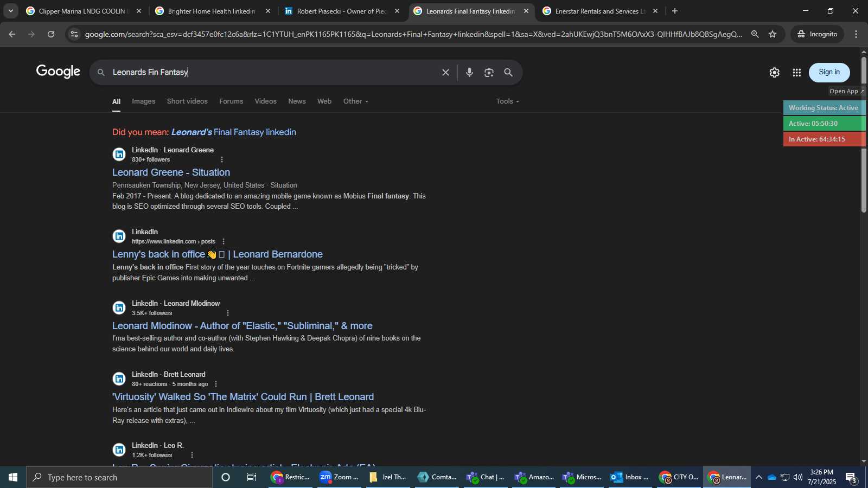The height and width of the screenshot is (488, 868).
Task: Open Leonard Greene - Situation result
Action: (x=171, y=172)
